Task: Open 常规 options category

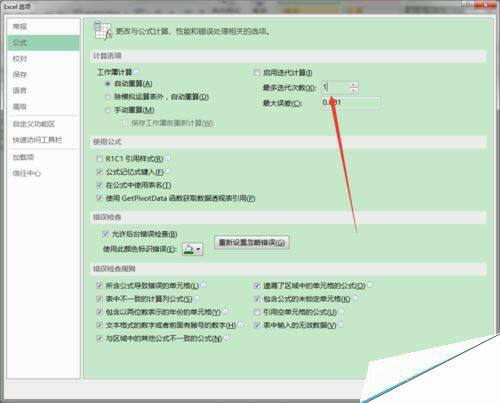Action: 44,27
